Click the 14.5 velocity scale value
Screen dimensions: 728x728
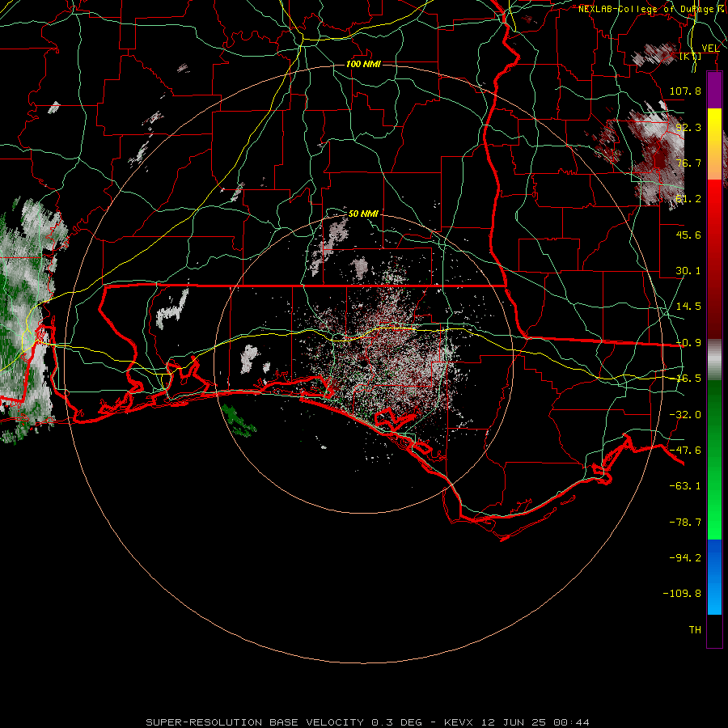coord(688,307)
